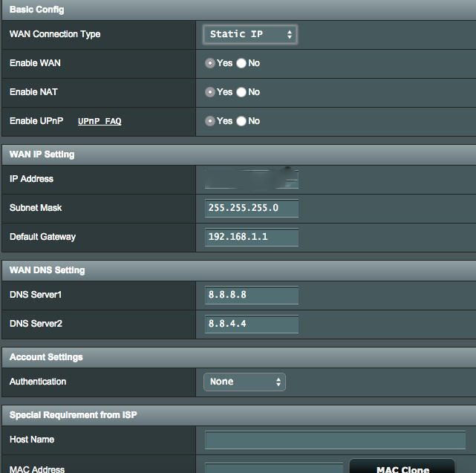Screen dimensions: 476x473
Task: Click the DNS Server1 field
Action: pos(251,295)
